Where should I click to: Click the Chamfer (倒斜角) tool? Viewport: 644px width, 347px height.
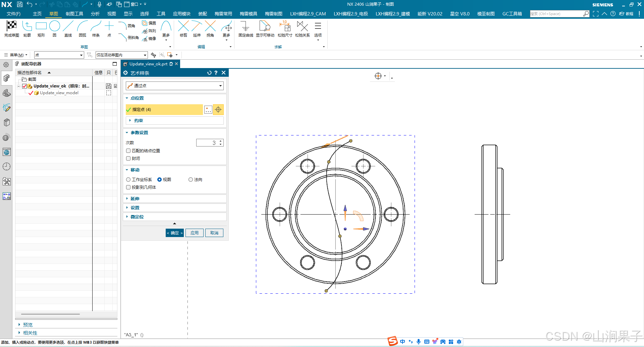click(x=129, y=37)
